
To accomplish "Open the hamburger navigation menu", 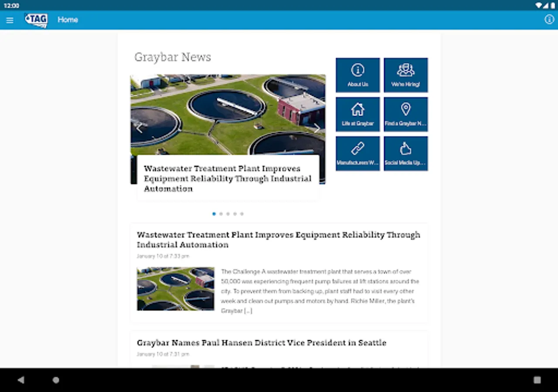I will 10,20.
